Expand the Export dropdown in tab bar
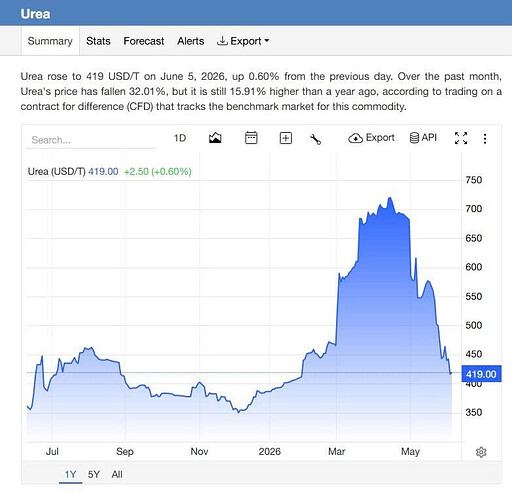 click(x=243, y=41)
